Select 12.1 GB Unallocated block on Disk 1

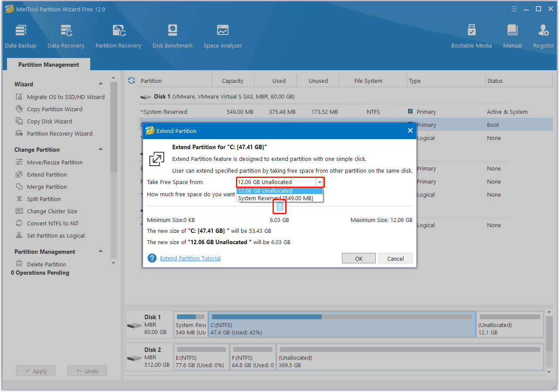[510, 324]
